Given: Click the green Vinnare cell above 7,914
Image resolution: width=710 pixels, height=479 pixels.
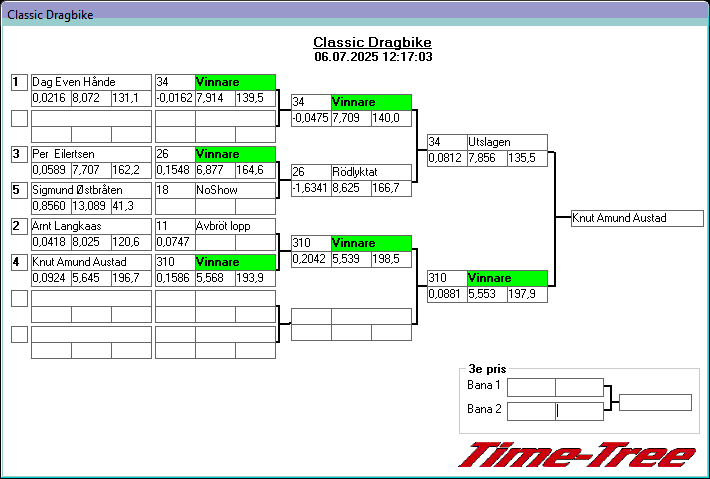Looking at the screenshot, I should coord(235,82).
